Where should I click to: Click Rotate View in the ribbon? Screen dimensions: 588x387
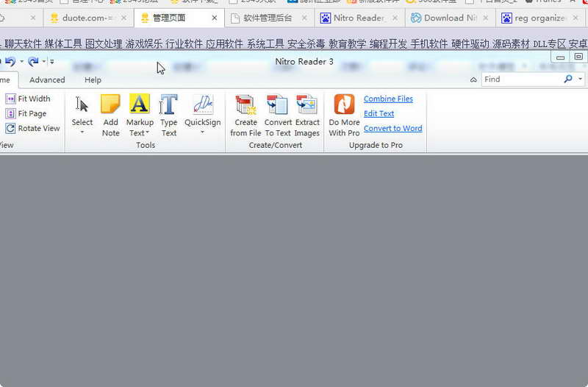[33, 128]
